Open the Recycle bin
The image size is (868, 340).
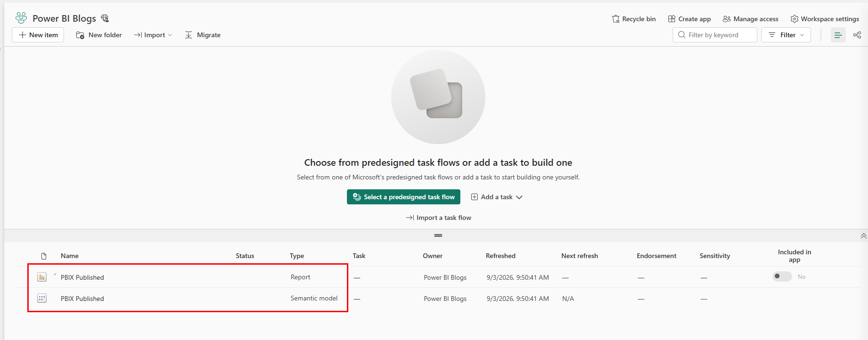634,19
